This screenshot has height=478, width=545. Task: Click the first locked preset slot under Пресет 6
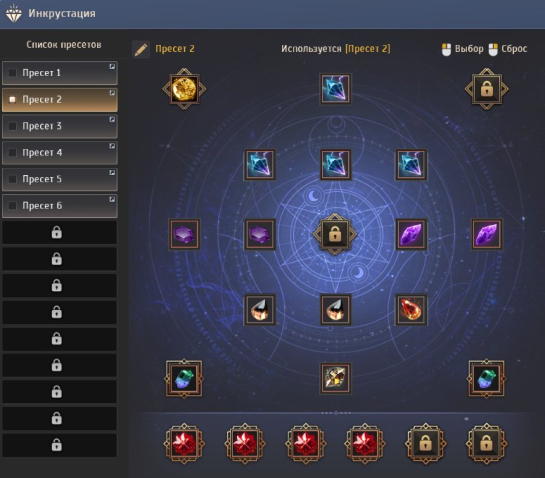(x=60, y=232)
